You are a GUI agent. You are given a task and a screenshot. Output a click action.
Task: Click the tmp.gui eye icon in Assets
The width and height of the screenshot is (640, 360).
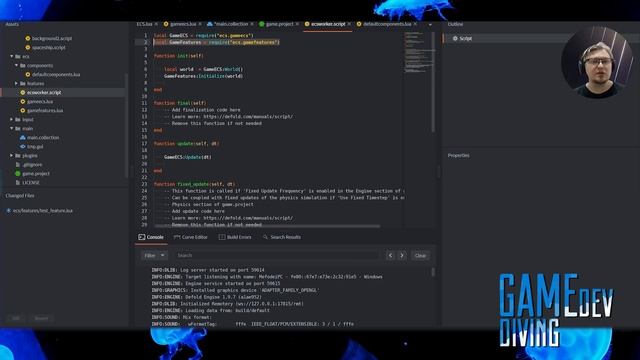pyautogui.click(x=23, y=147)
